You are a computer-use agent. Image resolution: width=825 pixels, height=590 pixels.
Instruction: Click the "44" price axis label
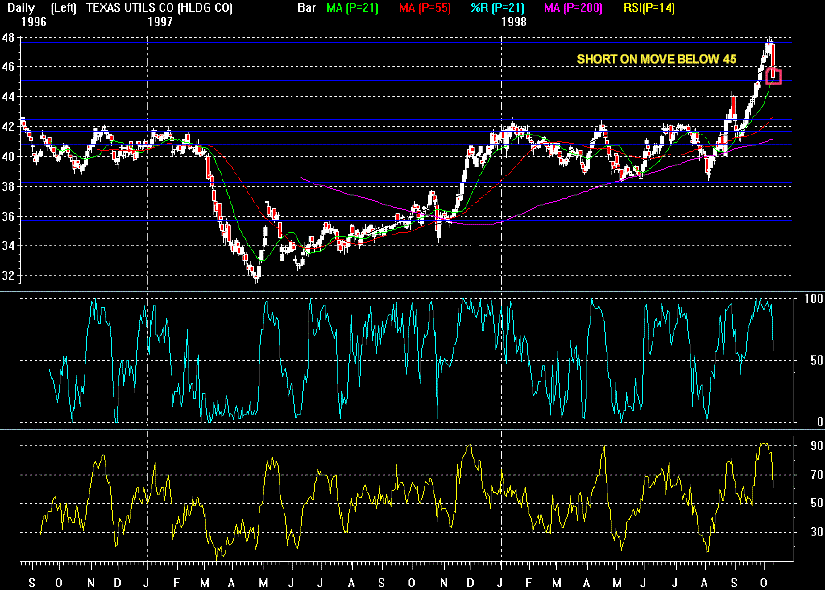(x=8, y=97)
